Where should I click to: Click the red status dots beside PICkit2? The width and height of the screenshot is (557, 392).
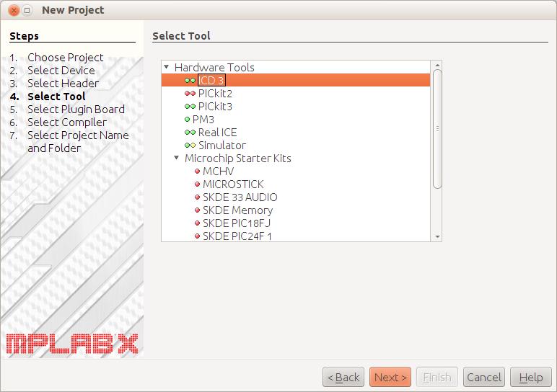pos(190,94)
